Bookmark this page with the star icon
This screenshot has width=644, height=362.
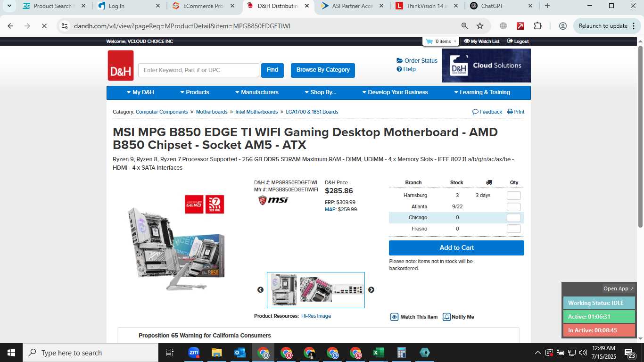pos(480,26)
